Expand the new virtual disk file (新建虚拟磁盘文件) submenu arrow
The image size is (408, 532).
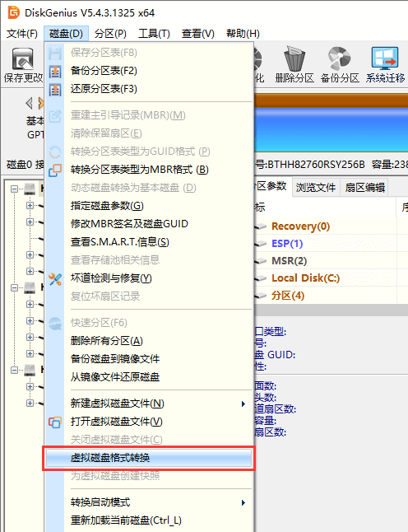[243, 404]
